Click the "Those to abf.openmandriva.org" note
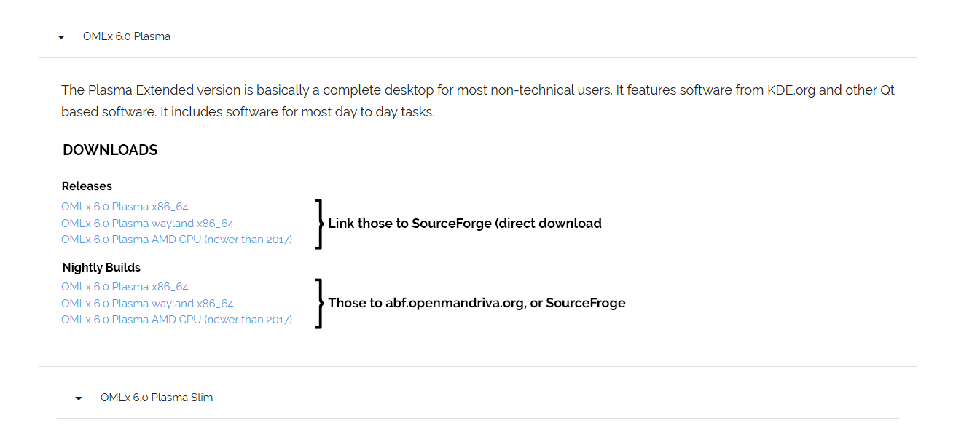The image size is (980, 431). coord(477,303)
